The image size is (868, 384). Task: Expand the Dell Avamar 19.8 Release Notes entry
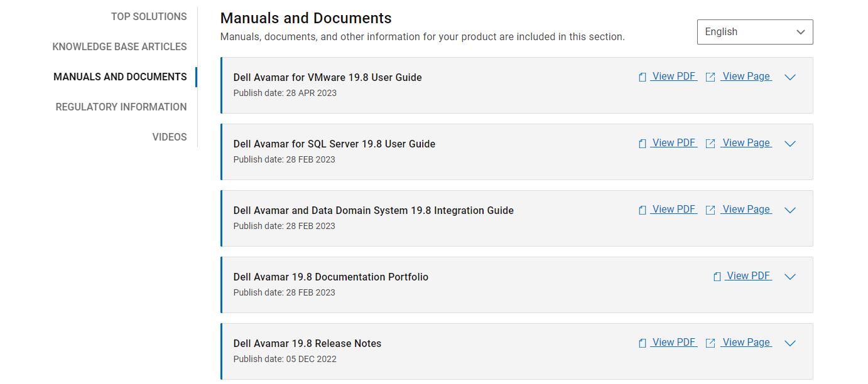click(x=789, y=343)
